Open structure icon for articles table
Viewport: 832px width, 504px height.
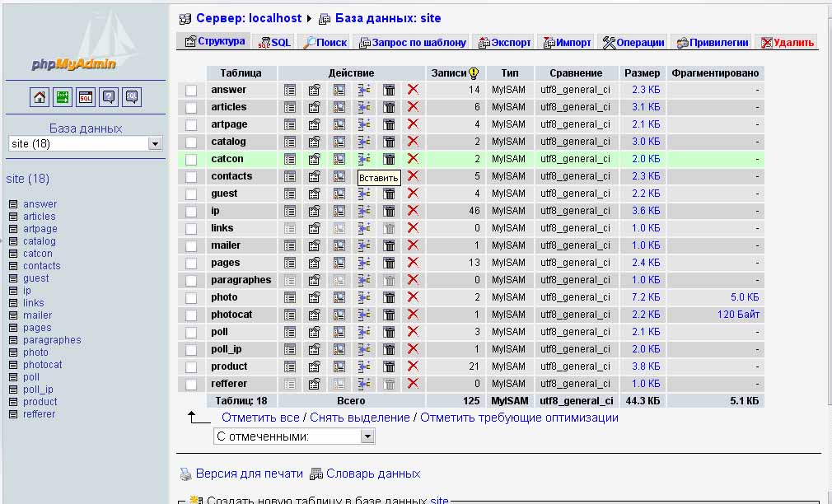[314, 107]
